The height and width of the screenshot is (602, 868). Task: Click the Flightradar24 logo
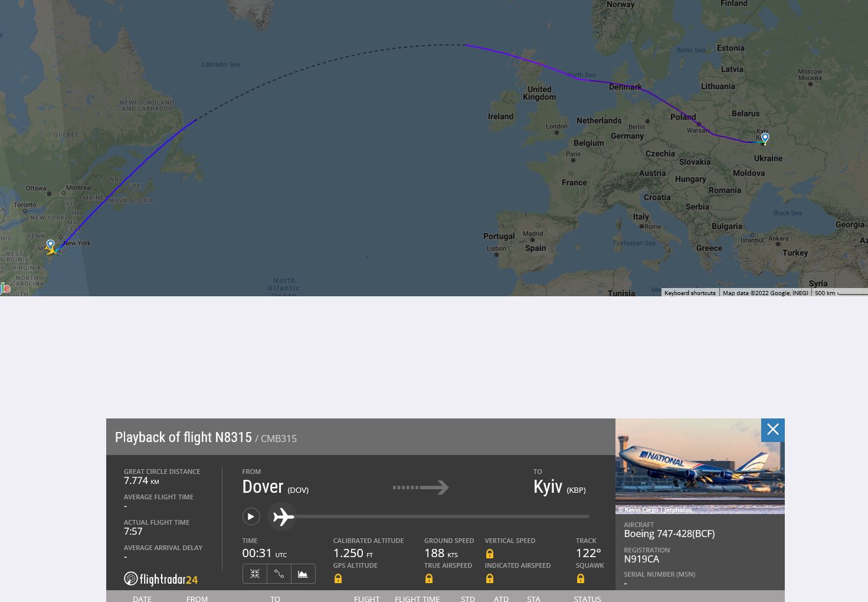click(161, 579)
